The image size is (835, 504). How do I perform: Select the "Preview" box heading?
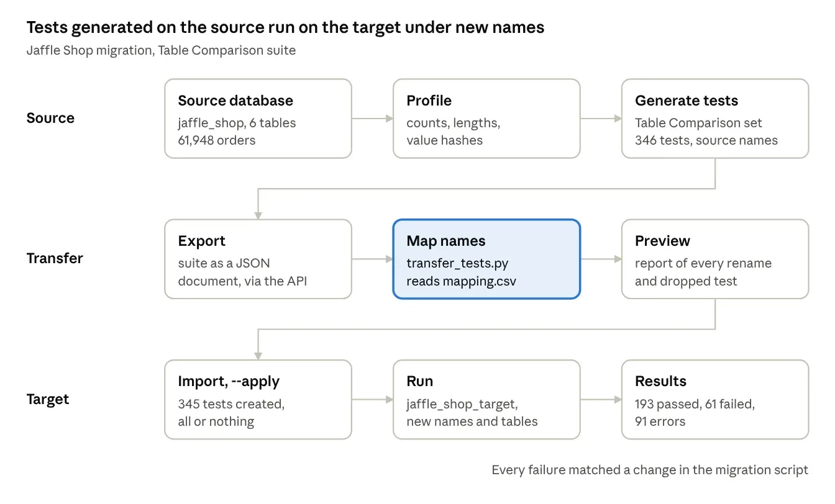point(662,241)
